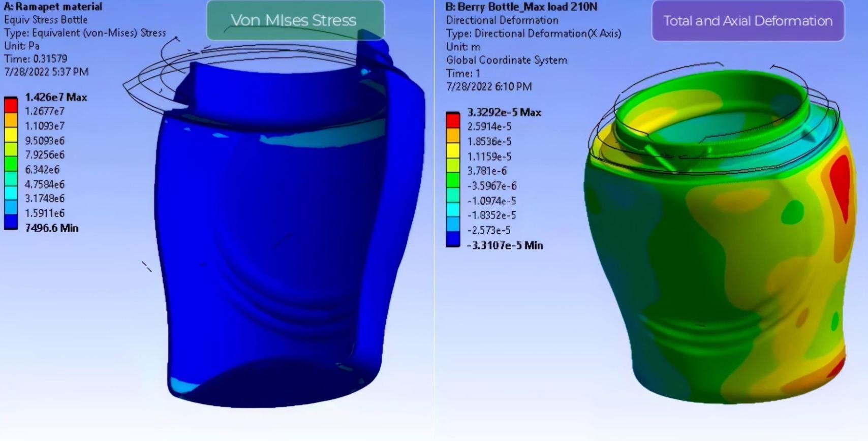Screen dimensions: 868x441
Task: Pick the dark blue swatch in the deformation legend
Action: click(453, 239)
